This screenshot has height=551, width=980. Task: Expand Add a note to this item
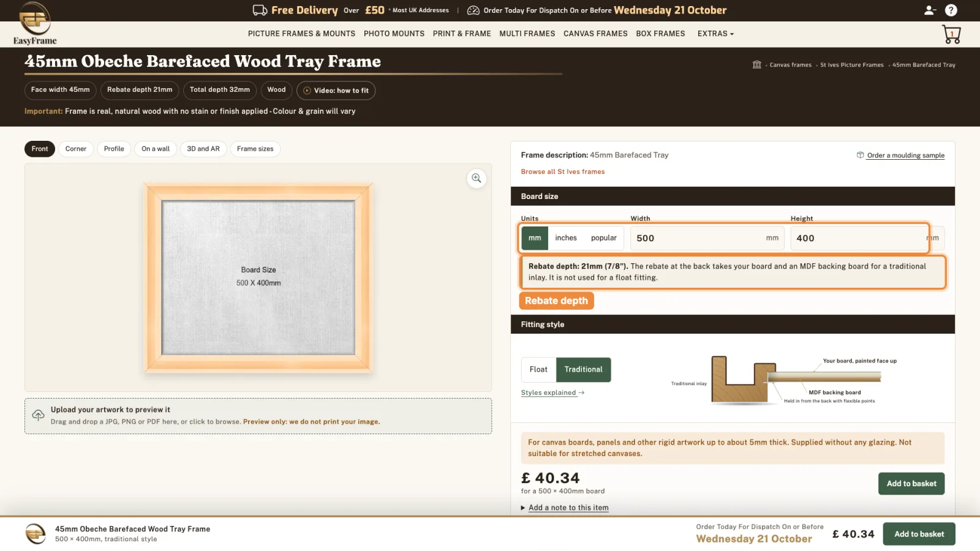coord(565,508)
